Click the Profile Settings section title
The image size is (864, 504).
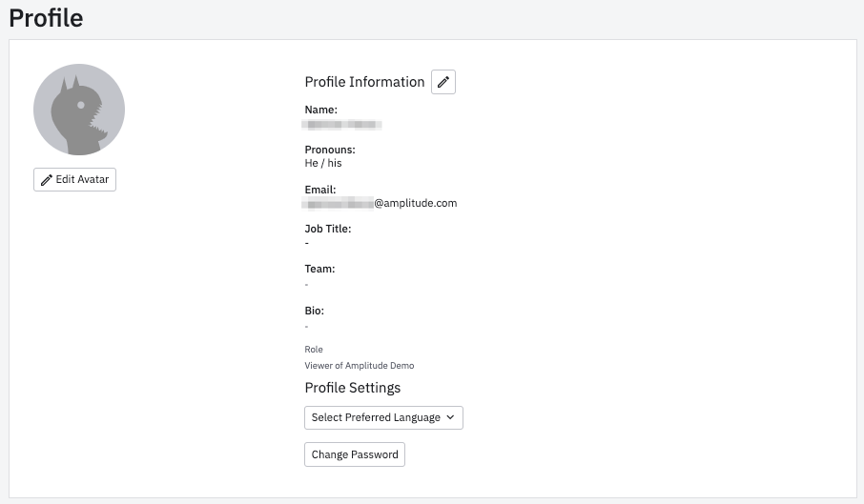(x=352, y=388)
